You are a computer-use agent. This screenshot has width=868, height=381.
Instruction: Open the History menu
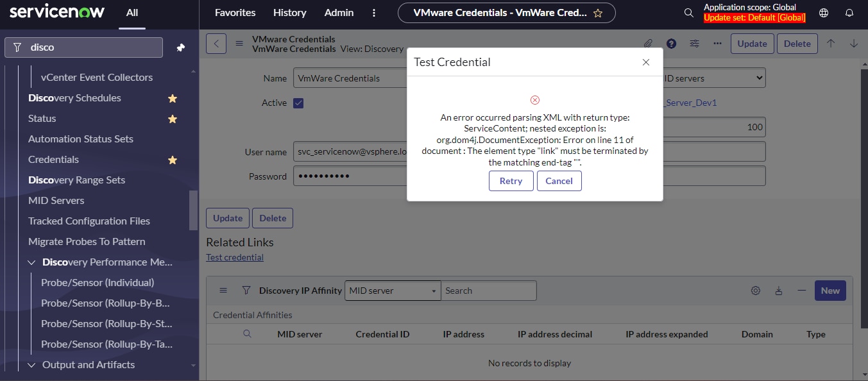click(289, 13)
